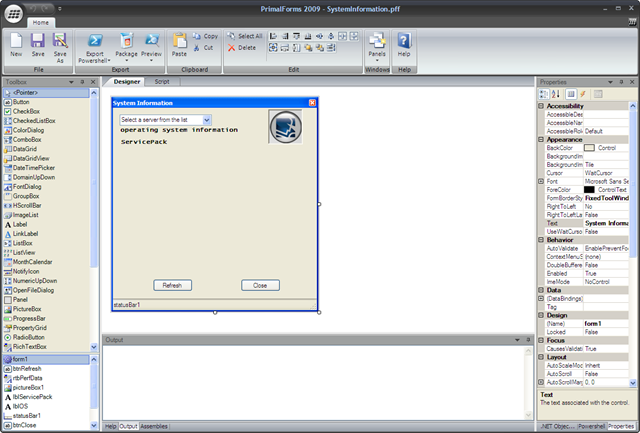Click the Make Same Size icon

[x=273, y=48]
